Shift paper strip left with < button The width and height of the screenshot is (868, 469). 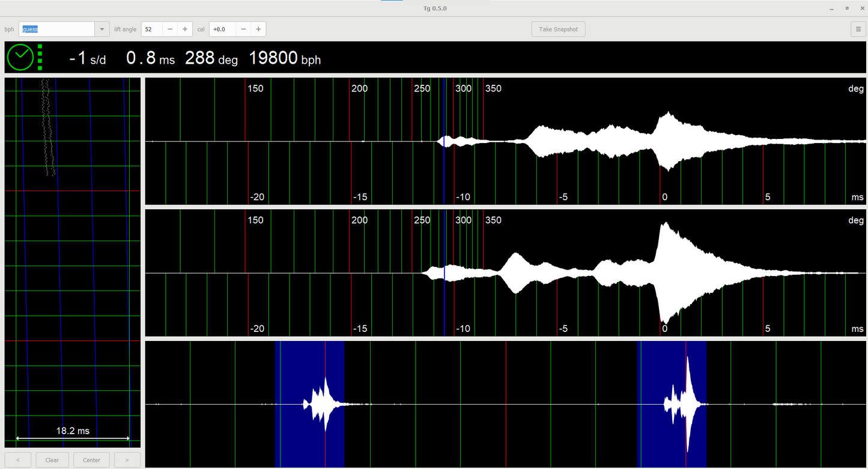coord(18,460)
